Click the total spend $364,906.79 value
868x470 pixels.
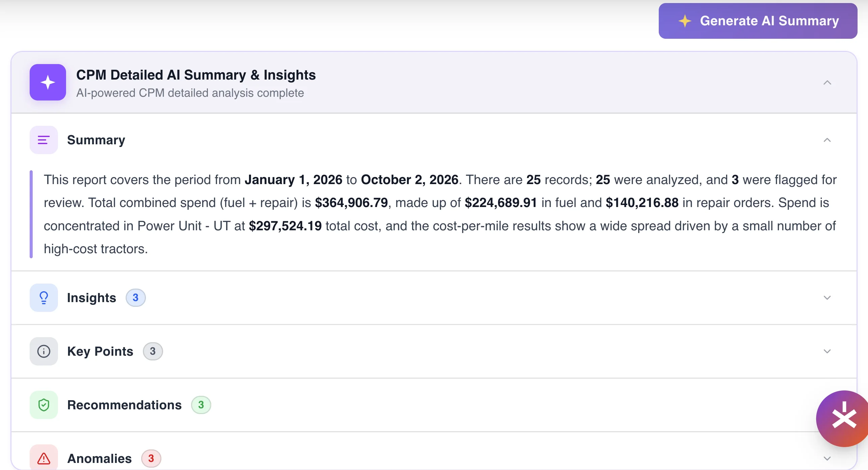(351, 203)
